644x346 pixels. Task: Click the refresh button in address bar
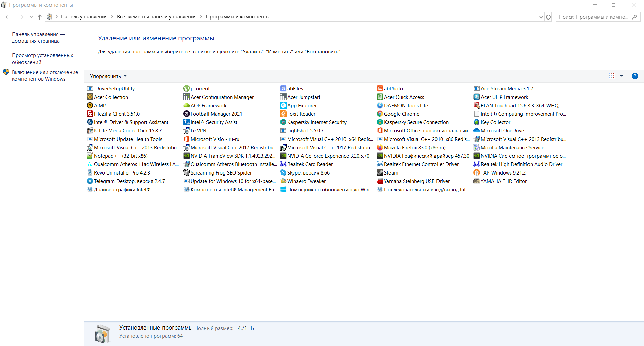(548, 17)
